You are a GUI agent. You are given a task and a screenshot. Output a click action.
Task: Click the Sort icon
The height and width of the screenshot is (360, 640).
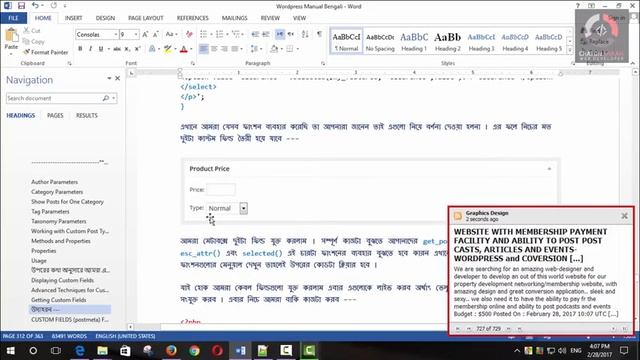[x=305, y=34]
